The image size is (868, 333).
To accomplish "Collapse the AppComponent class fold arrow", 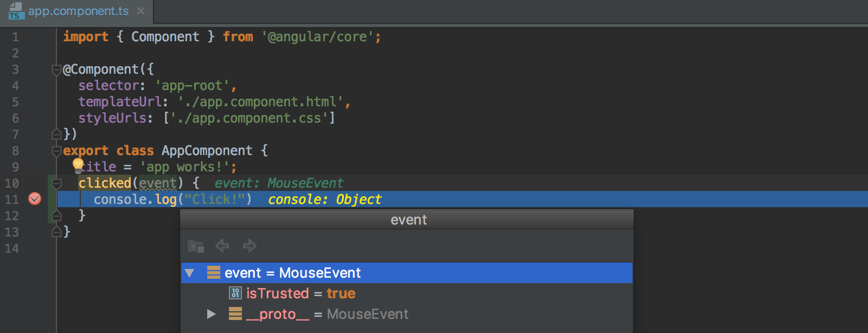I will pos(56,150).
